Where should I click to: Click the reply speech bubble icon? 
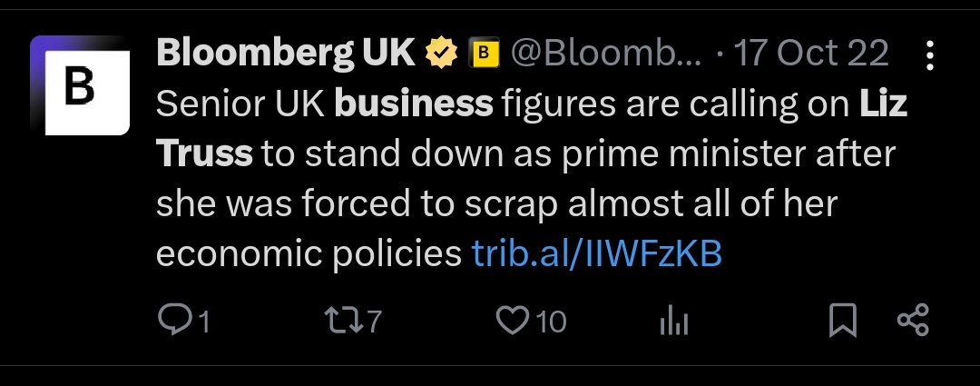(x=171, y=321)
